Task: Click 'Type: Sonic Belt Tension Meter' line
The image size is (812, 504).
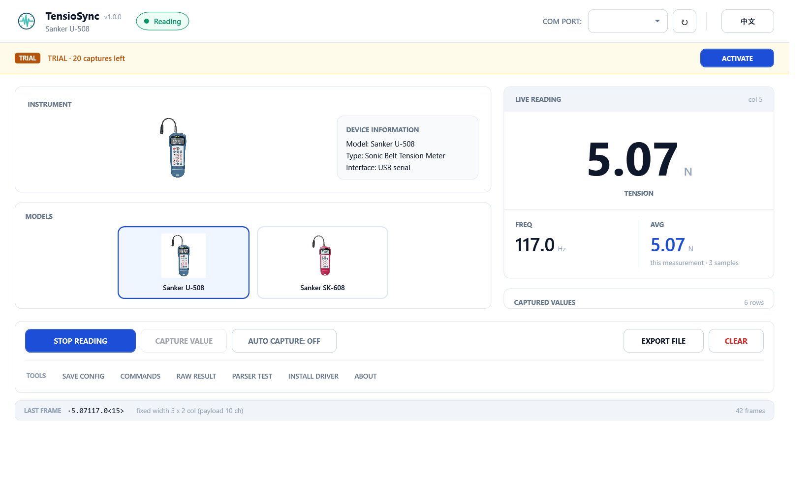Action: tap(396, 156)
